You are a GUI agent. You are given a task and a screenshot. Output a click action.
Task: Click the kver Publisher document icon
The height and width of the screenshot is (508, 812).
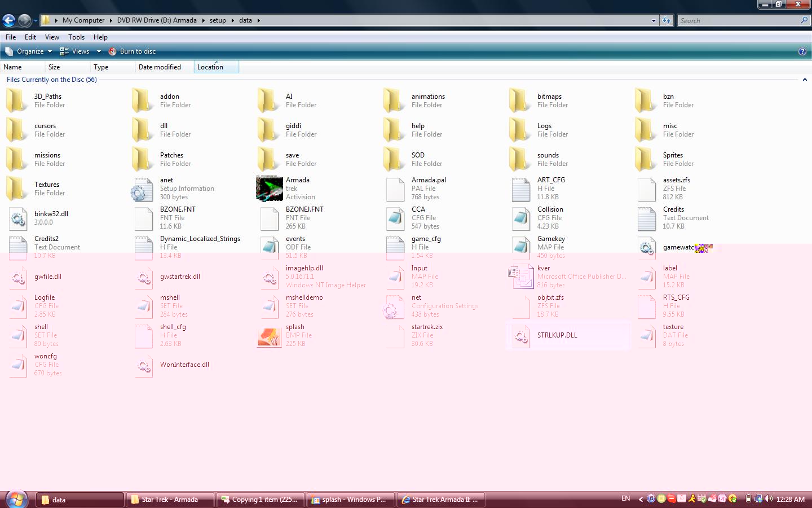coord(520,277)
